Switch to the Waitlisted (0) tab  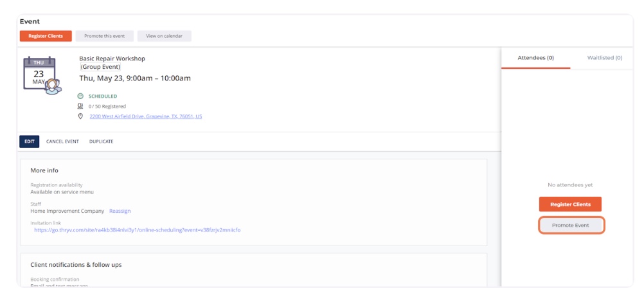(604, 58)
